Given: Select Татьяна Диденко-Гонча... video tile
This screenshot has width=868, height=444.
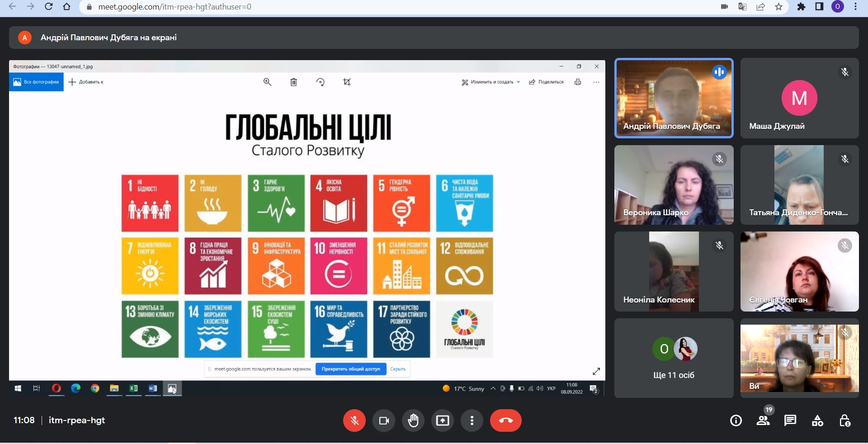Looking at the screenshot, I should pyautogui.click(x=799, y=185).
